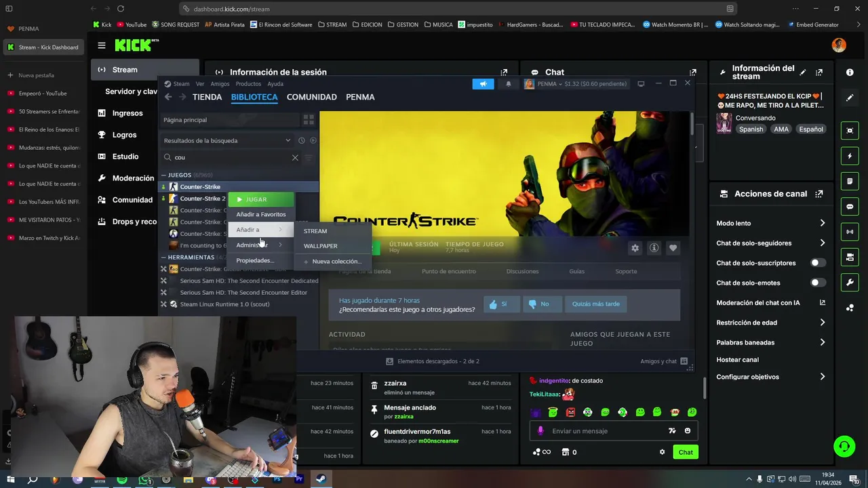
Task: Click the lightning bolt icon in right rail
Action: (x=850, y=156)
